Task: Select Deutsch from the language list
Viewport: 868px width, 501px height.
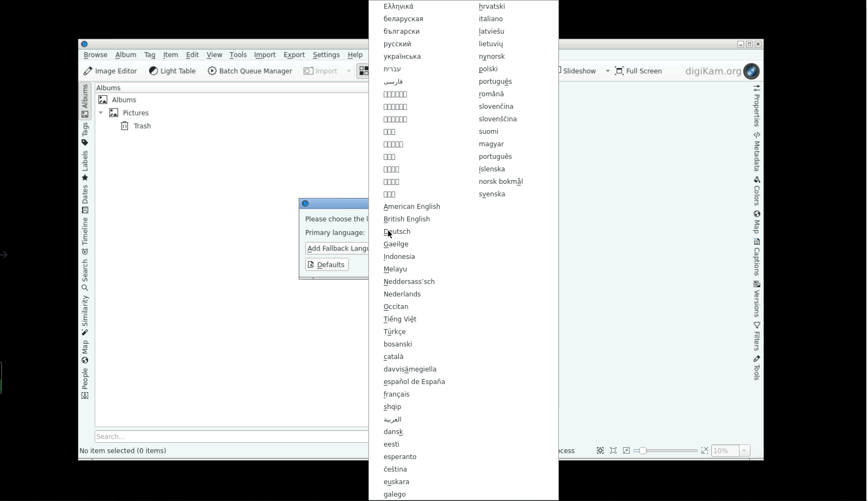Action: click(397, 231)
